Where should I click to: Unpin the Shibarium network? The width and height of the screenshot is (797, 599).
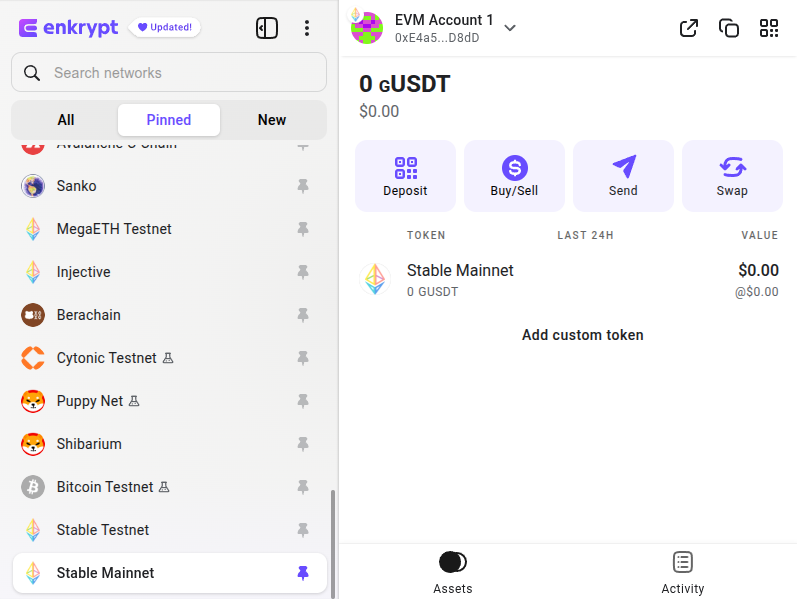pos(303,444)
